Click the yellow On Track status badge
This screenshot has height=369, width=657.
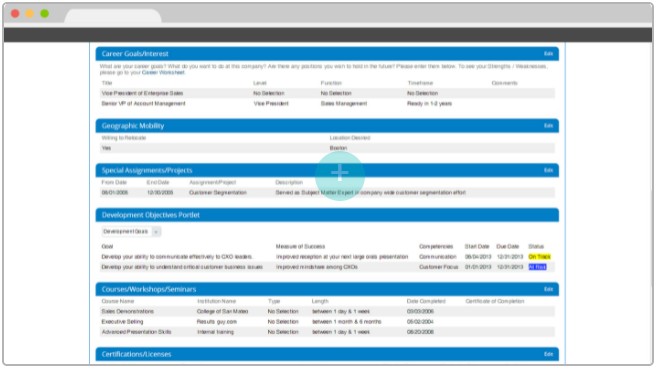pos(539,257)
